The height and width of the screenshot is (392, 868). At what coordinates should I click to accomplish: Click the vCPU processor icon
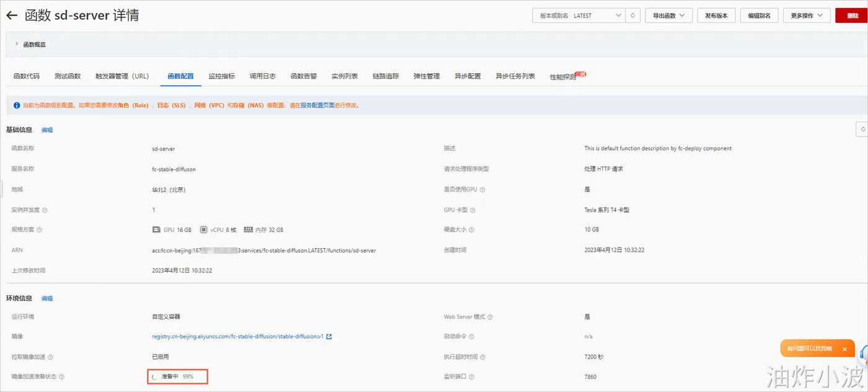[203, 229]
